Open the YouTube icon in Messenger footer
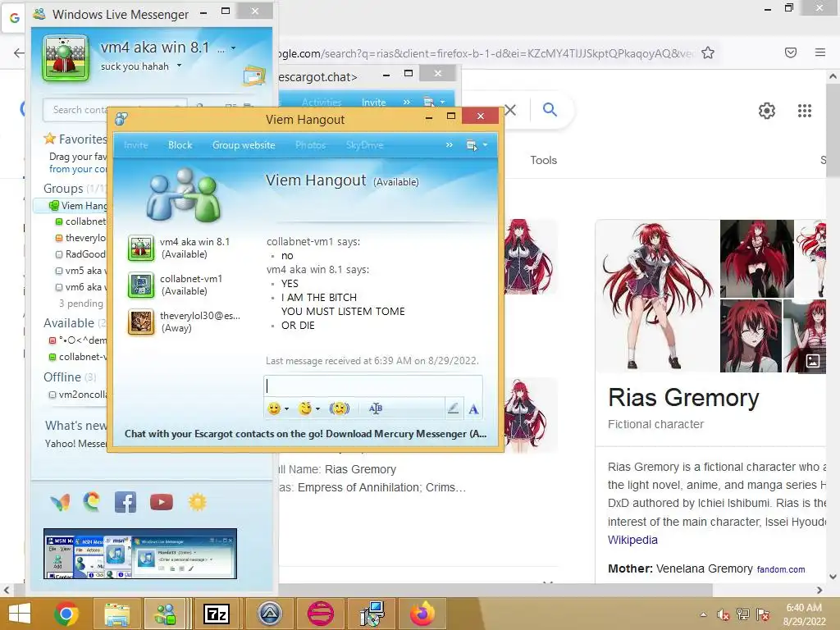 tap(162, 502)
